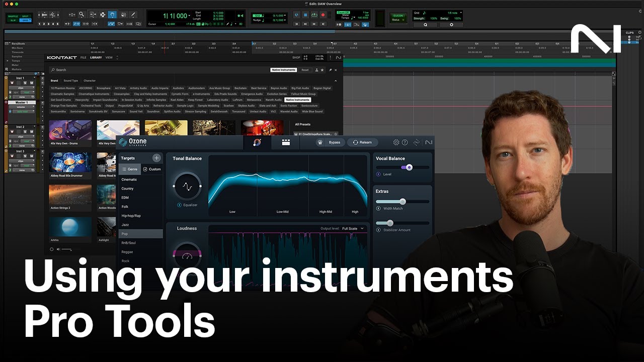Image resolution: width=644 pixels, height=362 pixels.
Task: Toggle the Equalizer power button in Ozone
Action: (x=179, y=205)
